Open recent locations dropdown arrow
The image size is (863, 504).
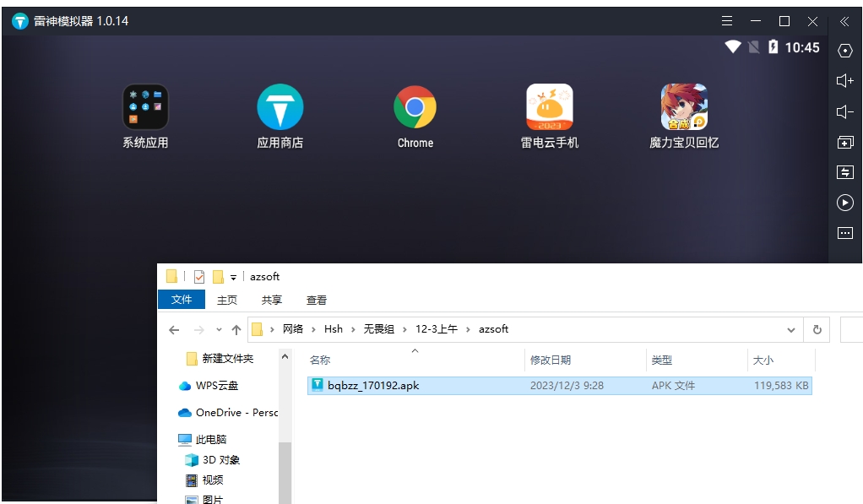coord(219,329)
